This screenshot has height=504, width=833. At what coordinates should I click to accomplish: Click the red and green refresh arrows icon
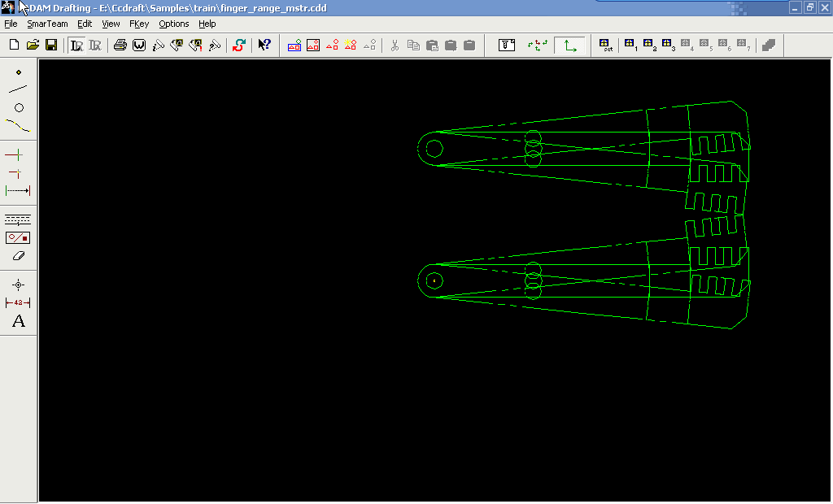(x=238, y=46)
